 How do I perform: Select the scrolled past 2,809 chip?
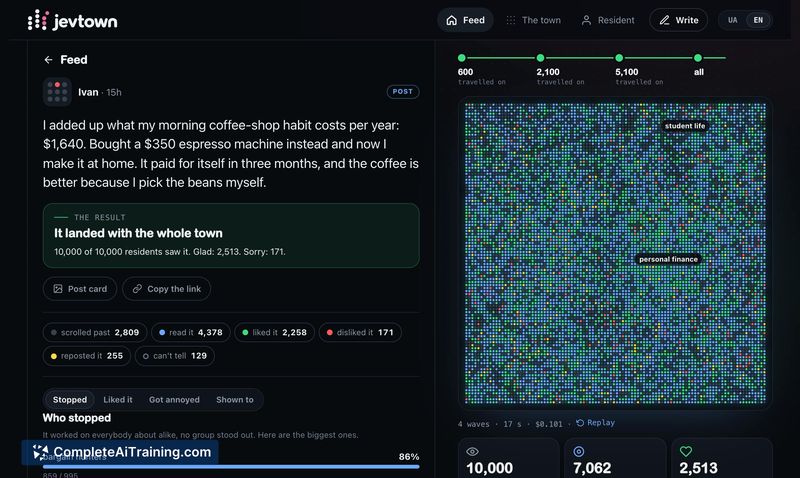95,333
